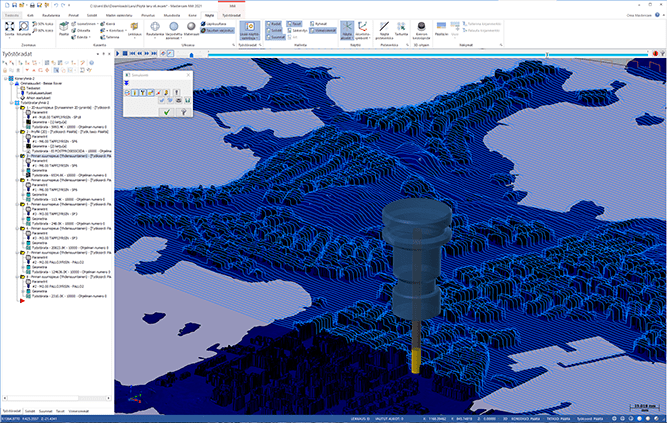
Task: Click the blue double-arrow expand icon in the simulation dialog
Action: tap(126, 83)
